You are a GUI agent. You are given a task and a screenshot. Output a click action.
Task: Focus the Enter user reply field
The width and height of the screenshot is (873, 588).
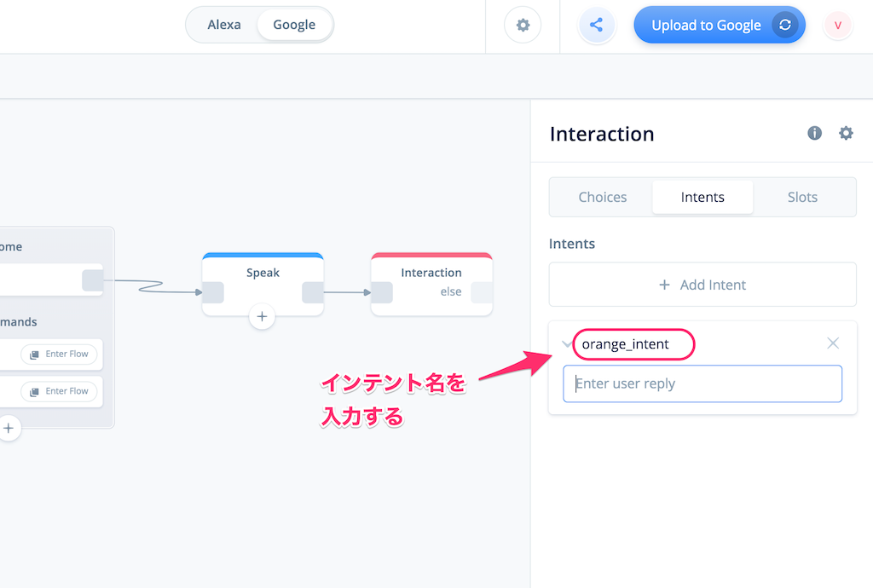(702, 383)
